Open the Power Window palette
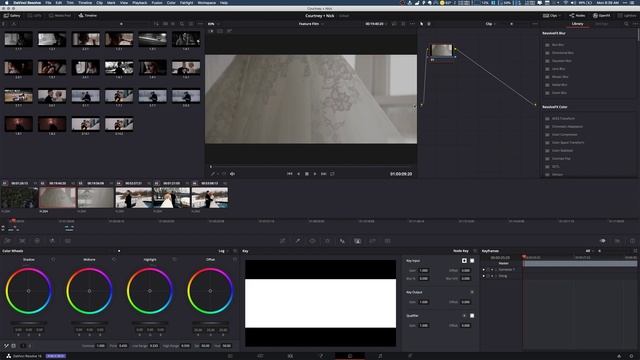 coord(312,241)
